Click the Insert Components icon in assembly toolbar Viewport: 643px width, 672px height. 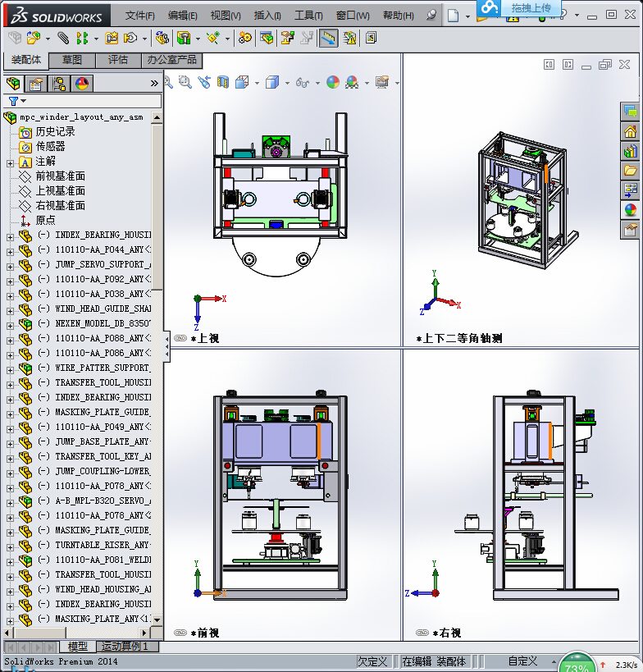tap(34, 38)
